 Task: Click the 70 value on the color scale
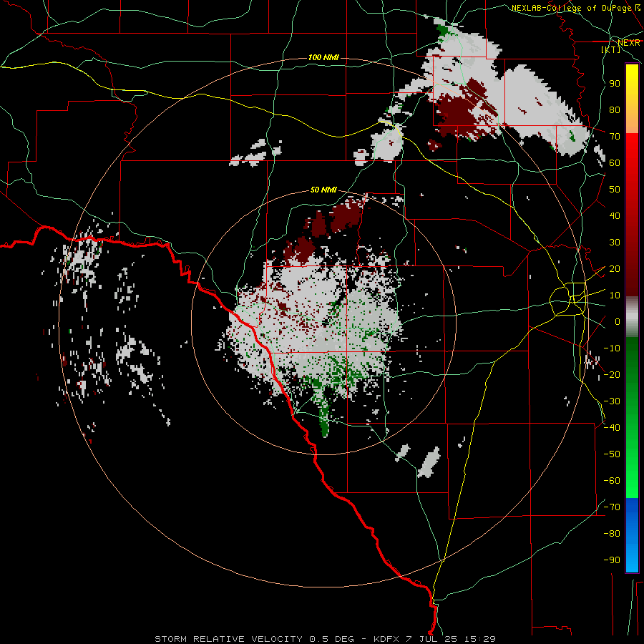click(x=615, y=137)
